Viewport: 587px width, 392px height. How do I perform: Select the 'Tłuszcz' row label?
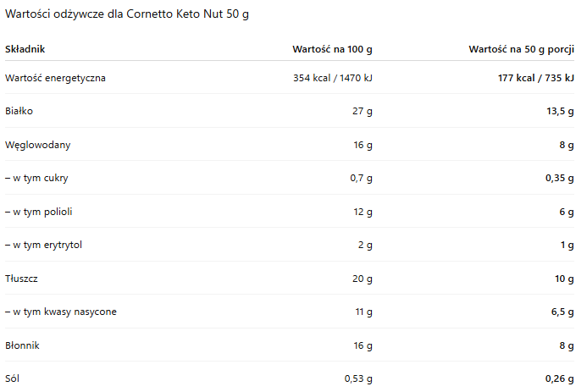21,278
